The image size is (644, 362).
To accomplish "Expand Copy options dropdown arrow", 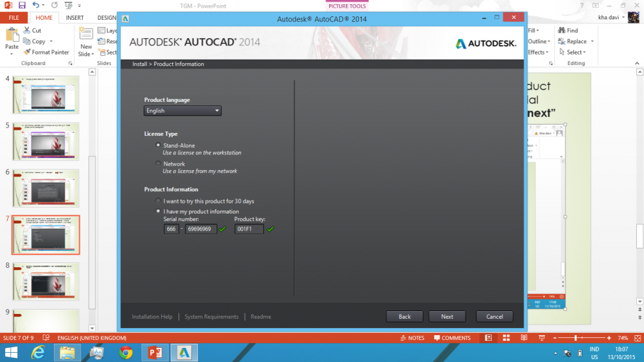I will point(52,41).
